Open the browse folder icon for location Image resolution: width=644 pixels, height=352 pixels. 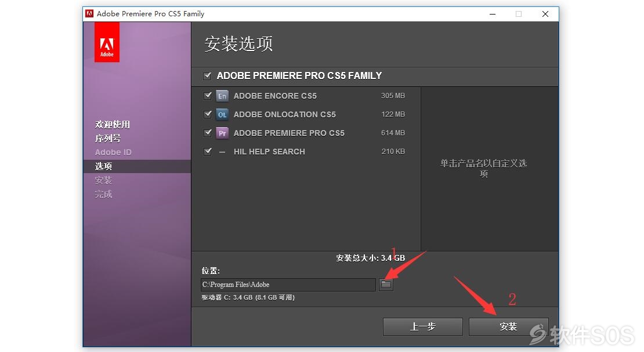tap(386, 284)
